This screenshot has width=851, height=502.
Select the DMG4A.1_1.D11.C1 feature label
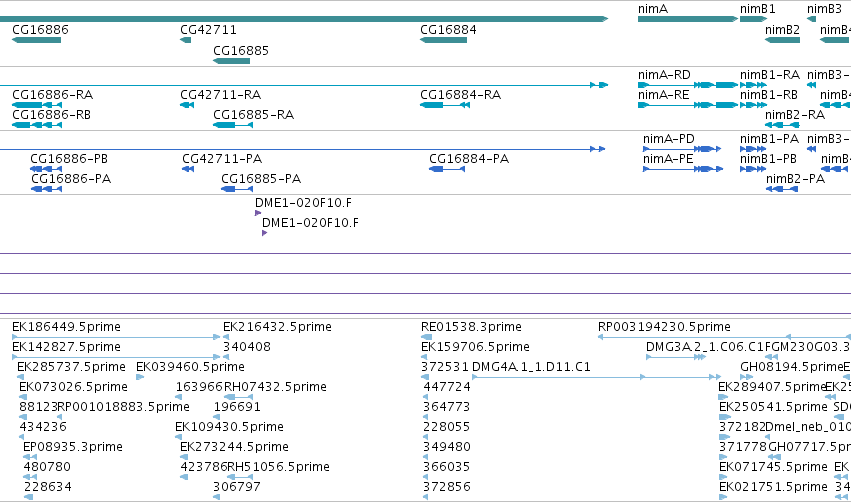(531, 367)
